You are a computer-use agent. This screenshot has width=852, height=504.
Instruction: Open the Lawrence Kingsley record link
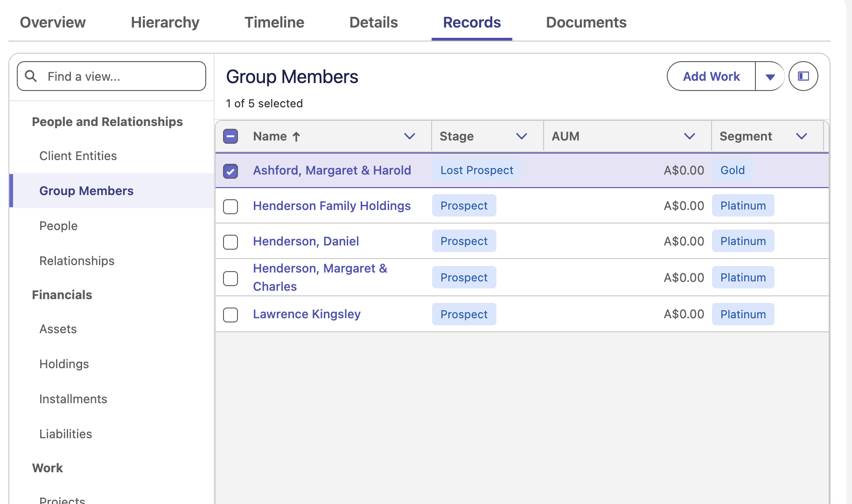point(307,314)
